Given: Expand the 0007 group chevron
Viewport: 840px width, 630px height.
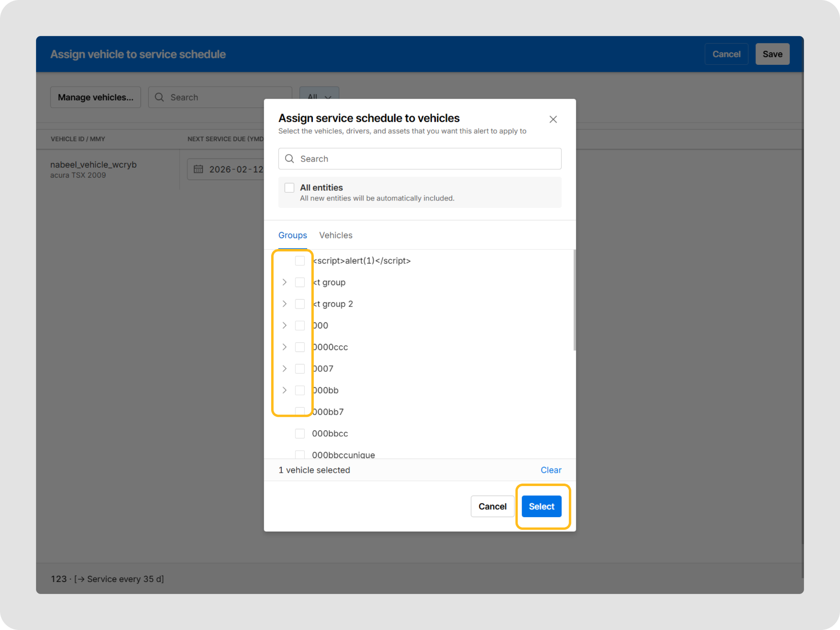Looking at the screenshot, I should coord(285,369).
